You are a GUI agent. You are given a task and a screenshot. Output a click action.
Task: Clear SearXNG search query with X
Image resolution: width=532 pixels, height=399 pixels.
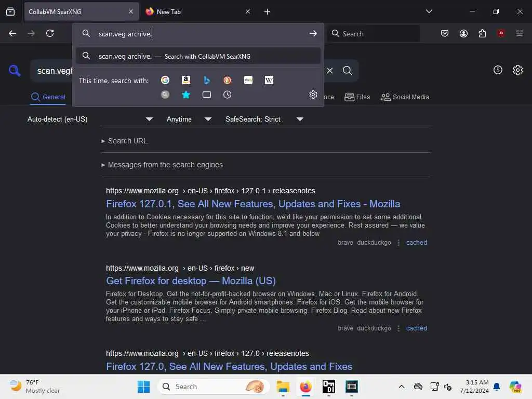[x=330, y=71]
